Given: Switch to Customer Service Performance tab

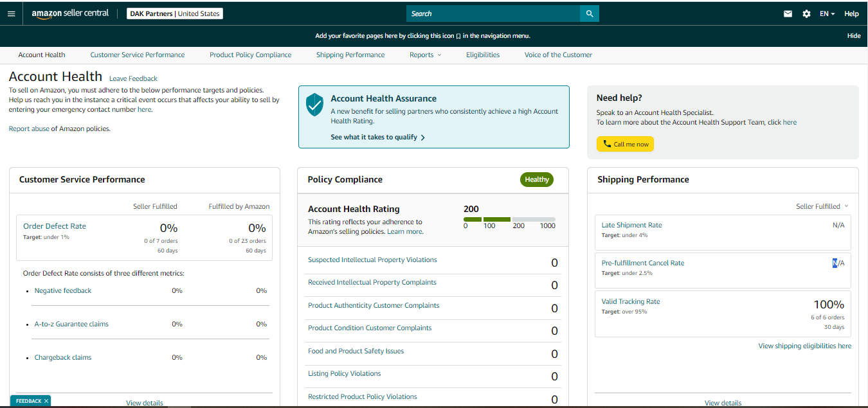Looking at the screenshot, I should (138, 55).
